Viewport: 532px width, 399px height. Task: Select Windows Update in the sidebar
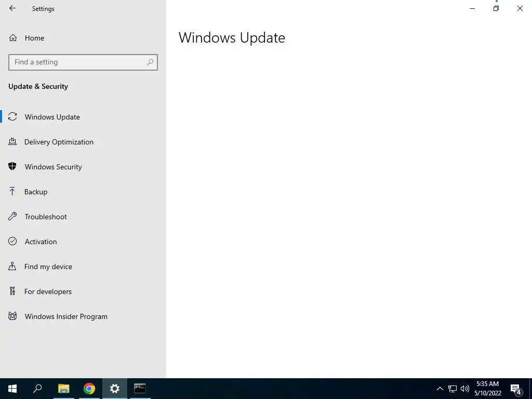pos(83,117)
